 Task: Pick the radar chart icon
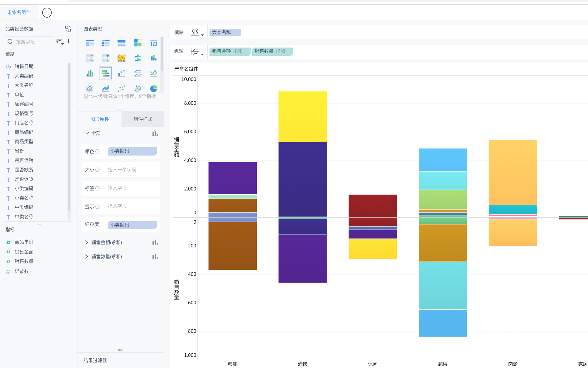click(x=90, y=88)
